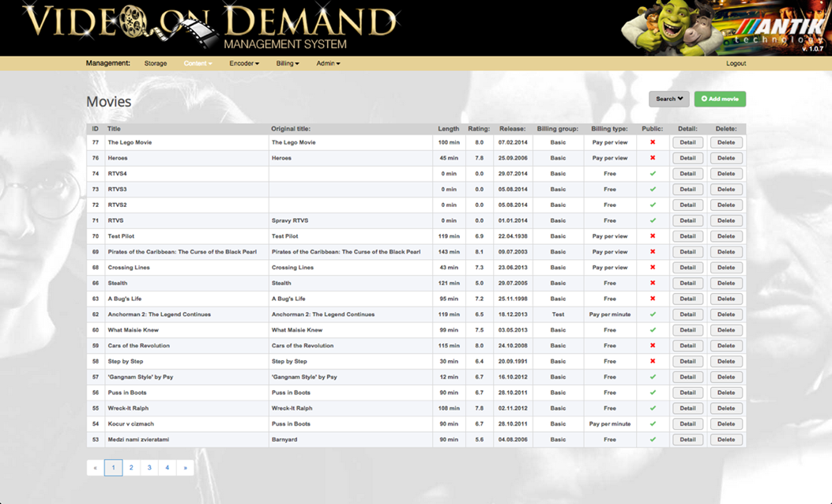Click the Length column header
Image resolution: width=832 pixels, height=504 pixels.
click(x=448, y=129)
